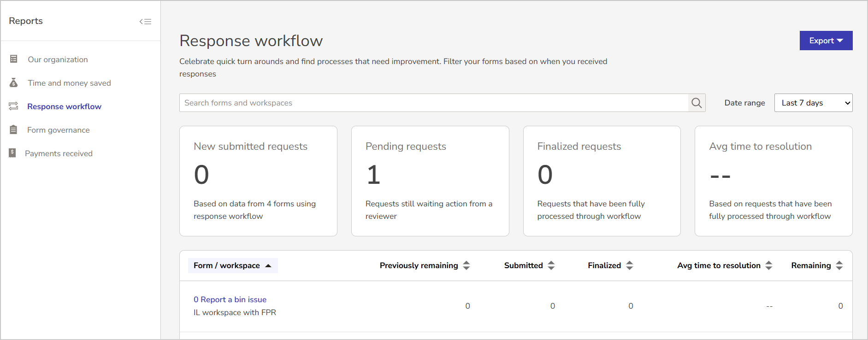
Task: Open the 0 Report a bin issue form link
Action: point(230,299)
